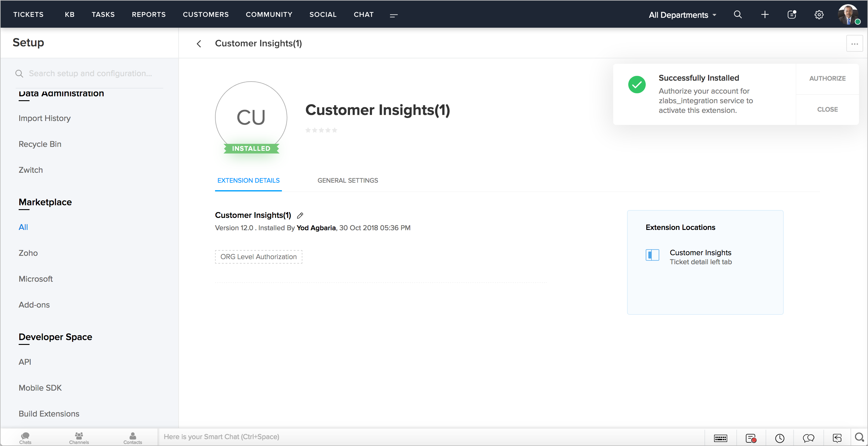Click the search magnifier icon in top bar
This screenshot has width=868, height=446.
(x=738, y=14)
